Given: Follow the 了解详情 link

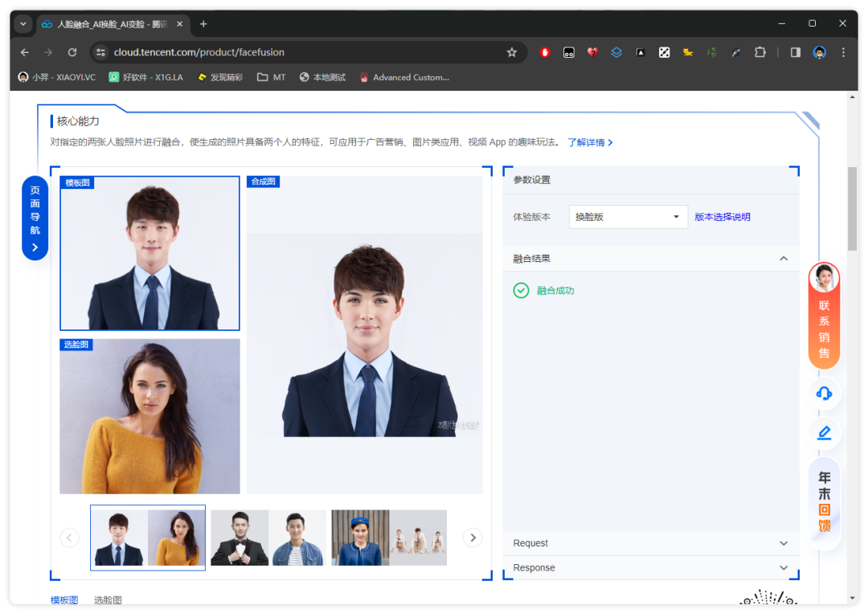Looking at the screenshot, I should click(590, 142).
